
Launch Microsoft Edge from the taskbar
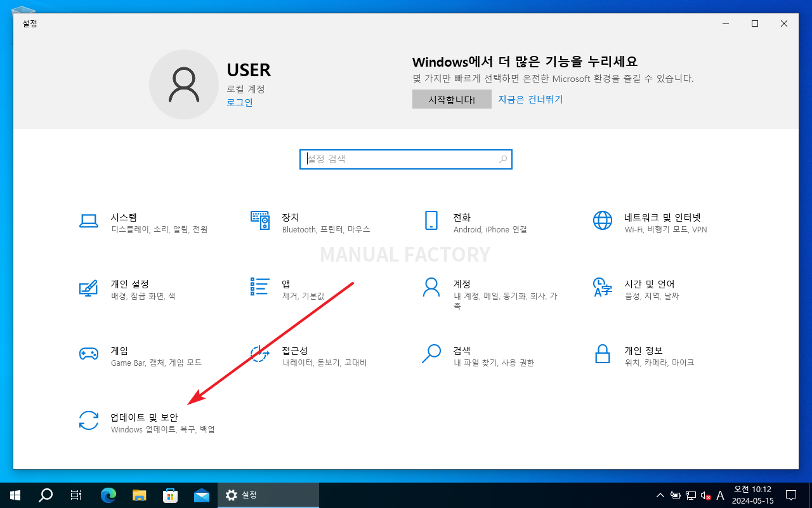[109, 495]
